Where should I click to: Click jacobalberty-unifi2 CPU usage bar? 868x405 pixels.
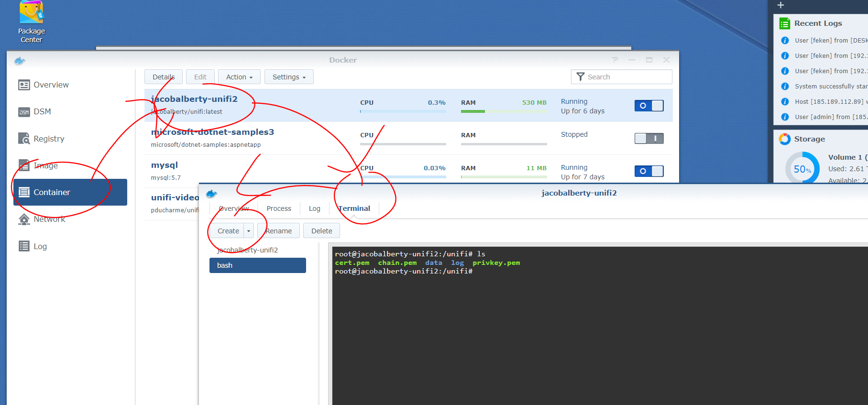click(403, 111)
